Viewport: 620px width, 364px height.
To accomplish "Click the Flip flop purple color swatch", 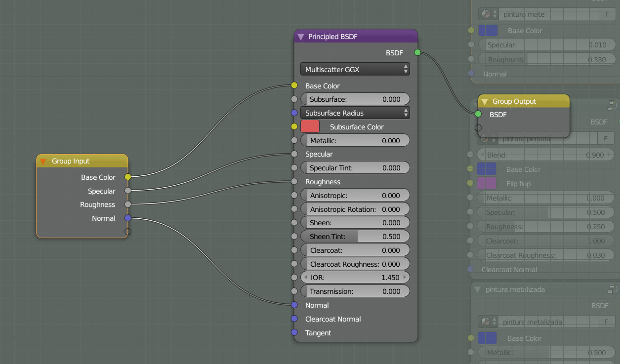I will click(487, 183).
